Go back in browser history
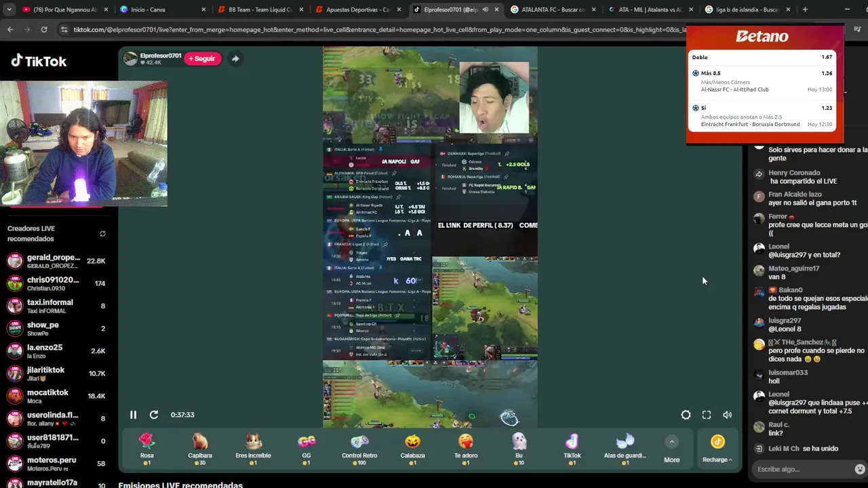Screen dimensions: 868x488 (x=10, y=30)
